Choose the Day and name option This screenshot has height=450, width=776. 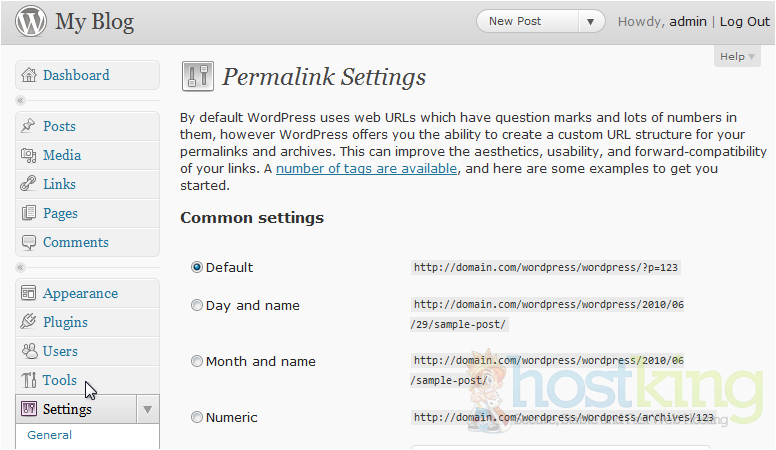197,306
